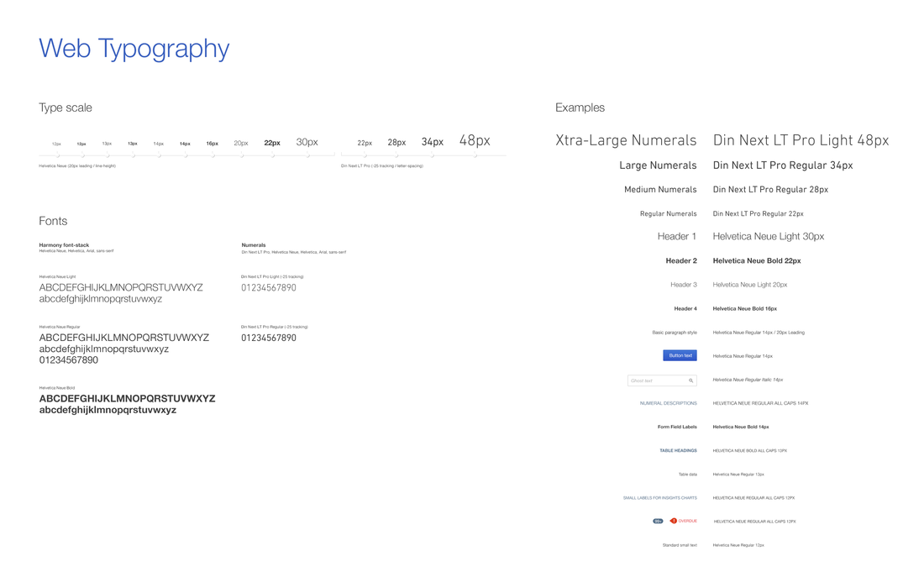Click the Standard small text example
Image resolution: width=924 pixels, height=577 pixels.
(680, 545)
